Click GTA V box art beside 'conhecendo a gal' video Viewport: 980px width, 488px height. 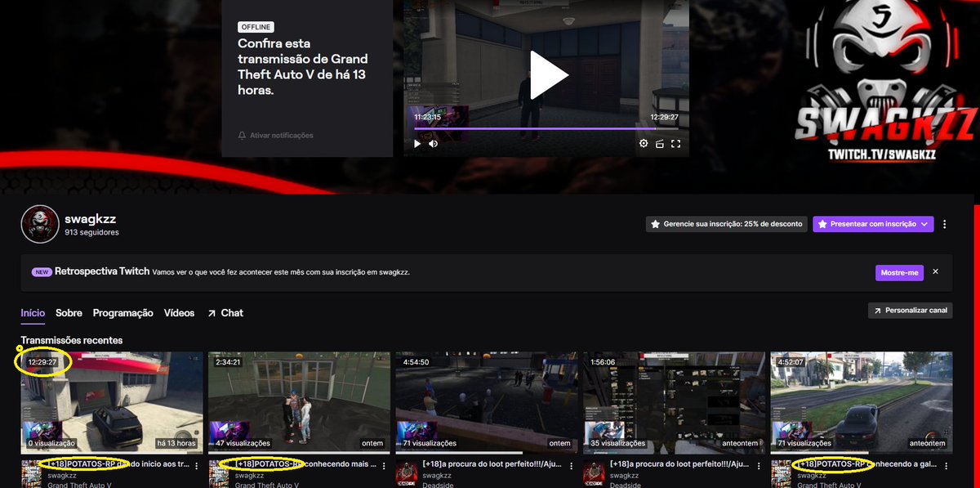782,474
